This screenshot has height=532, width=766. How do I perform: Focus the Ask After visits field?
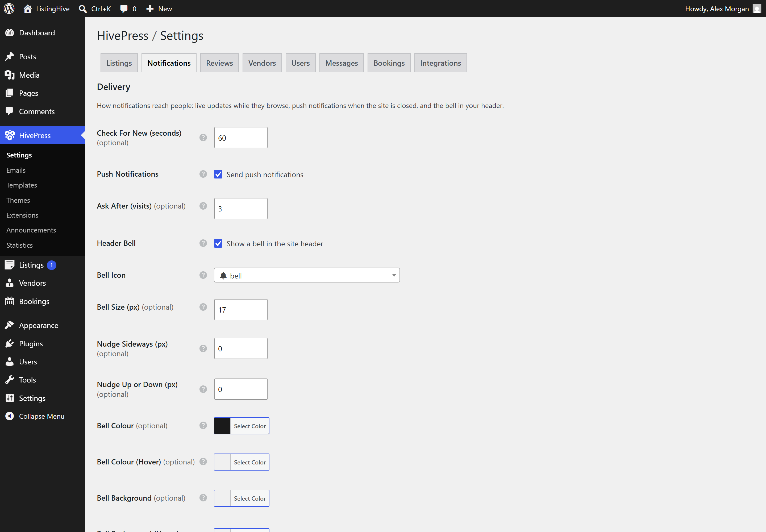[241, 209]
